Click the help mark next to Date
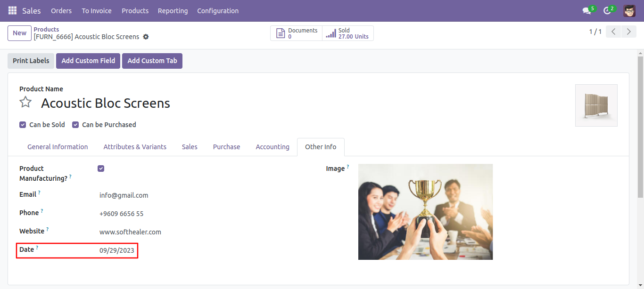Image resolution: width=644 pixels, height=289 pixels. click(x=37, y=248)
